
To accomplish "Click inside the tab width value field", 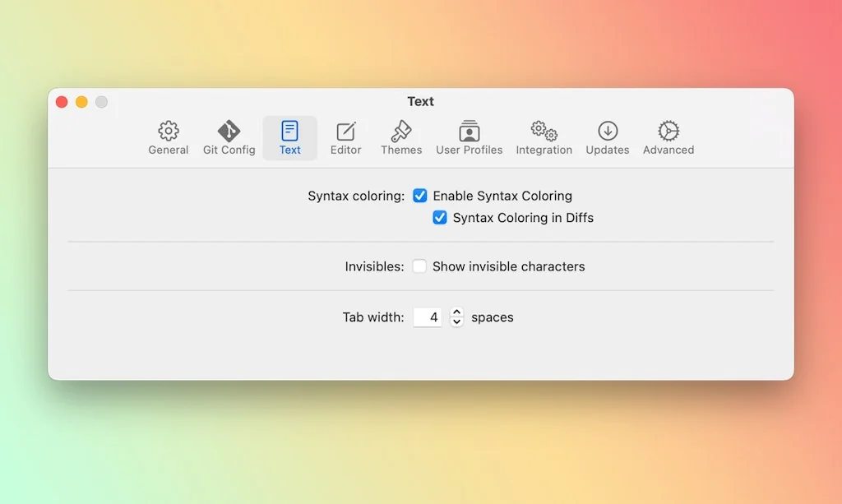I will click(428, 317).
